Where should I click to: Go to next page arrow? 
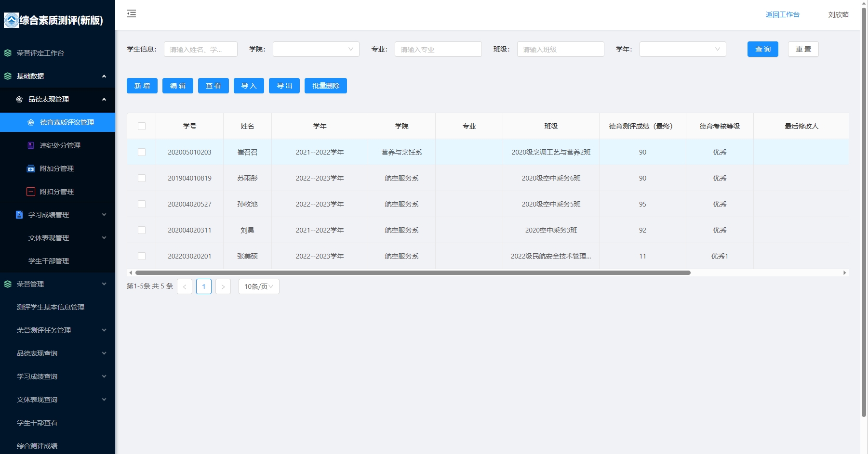223,286
